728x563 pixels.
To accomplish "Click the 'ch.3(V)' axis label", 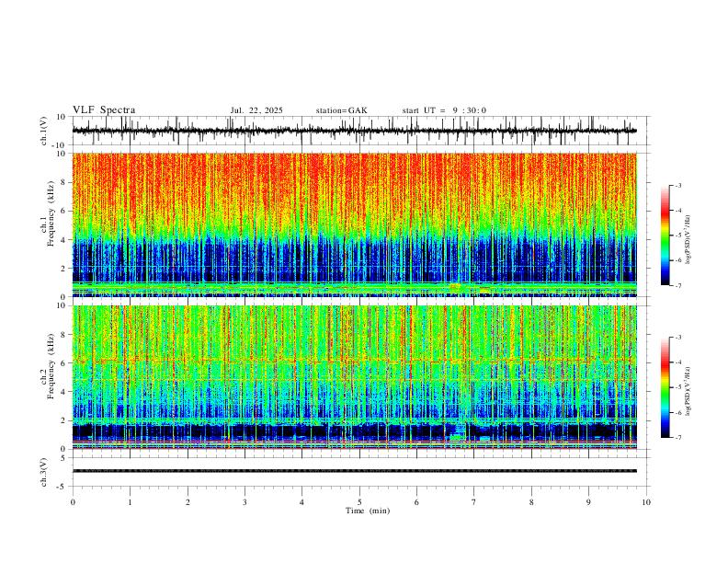I will click(x=44, y=472).
